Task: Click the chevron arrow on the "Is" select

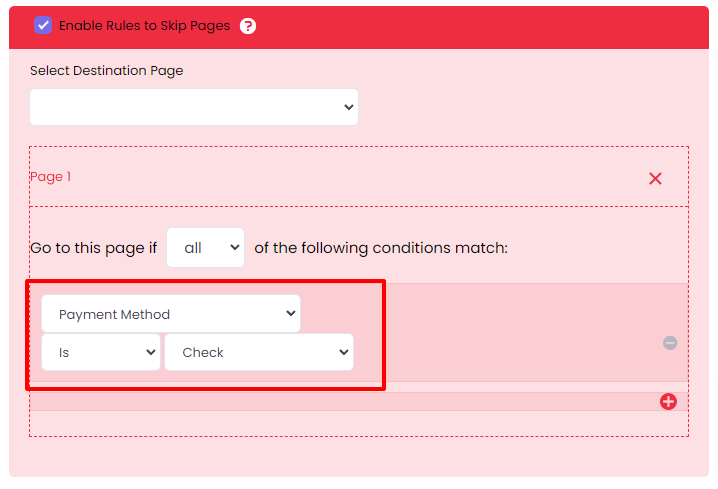Action: 151,352
